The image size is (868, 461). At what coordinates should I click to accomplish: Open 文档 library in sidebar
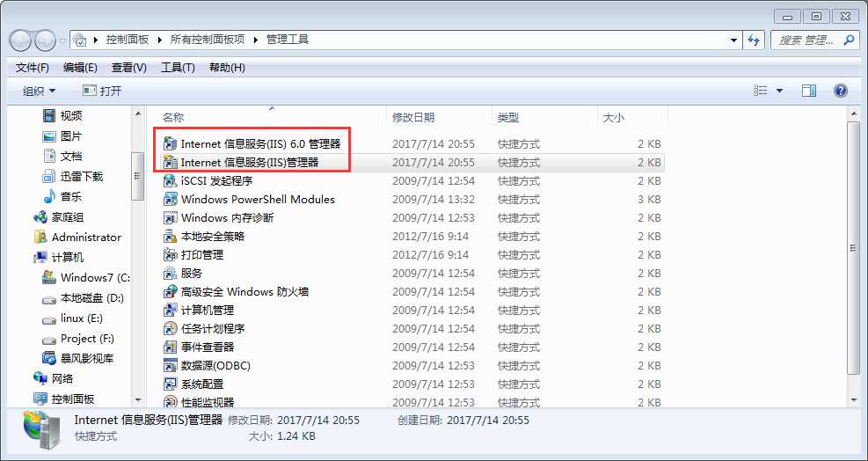[x=62, y=157]
